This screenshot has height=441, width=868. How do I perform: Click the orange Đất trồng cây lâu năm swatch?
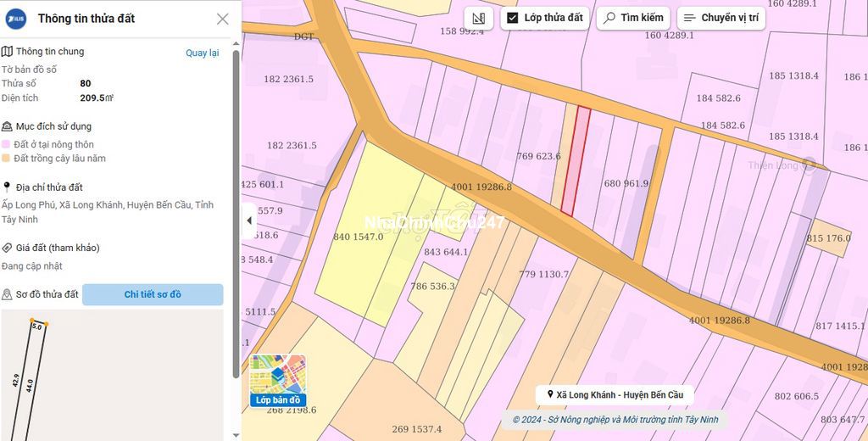[x=6, y=159]
